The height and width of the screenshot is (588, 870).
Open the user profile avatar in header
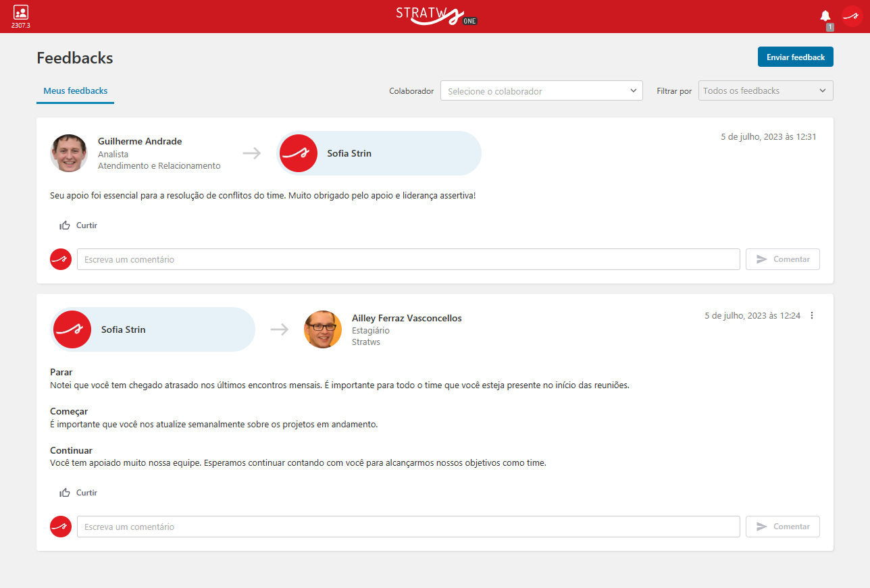point(852,16)
